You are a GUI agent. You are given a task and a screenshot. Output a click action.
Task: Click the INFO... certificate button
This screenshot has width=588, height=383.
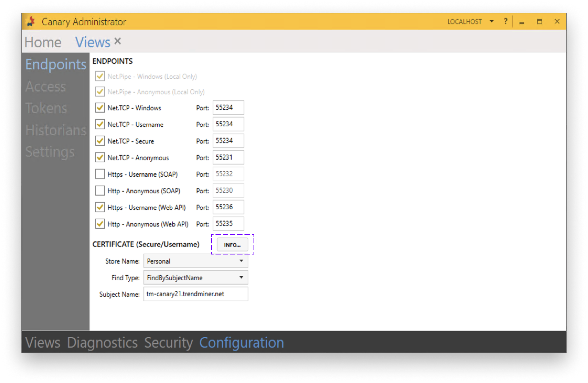click(x=232, y=244)
